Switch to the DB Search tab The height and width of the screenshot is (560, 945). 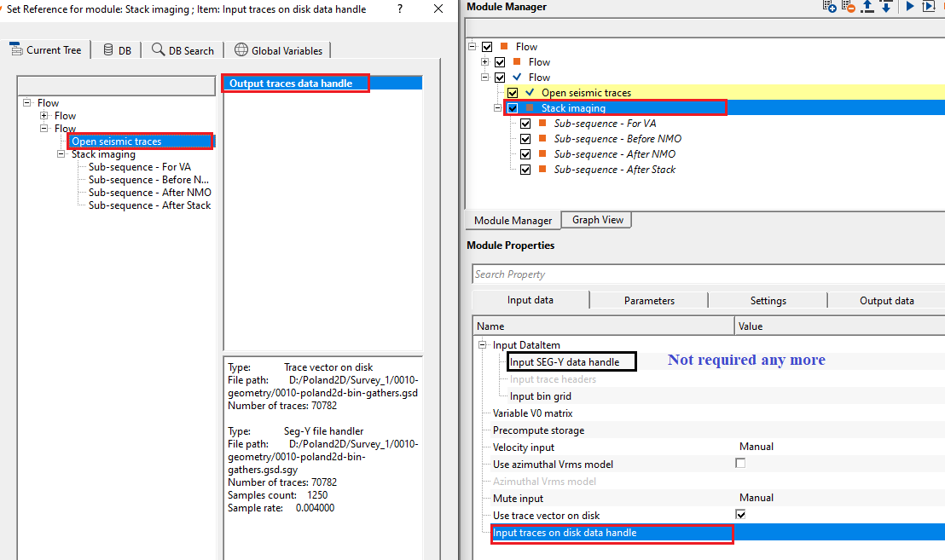[x=183, y=50]
